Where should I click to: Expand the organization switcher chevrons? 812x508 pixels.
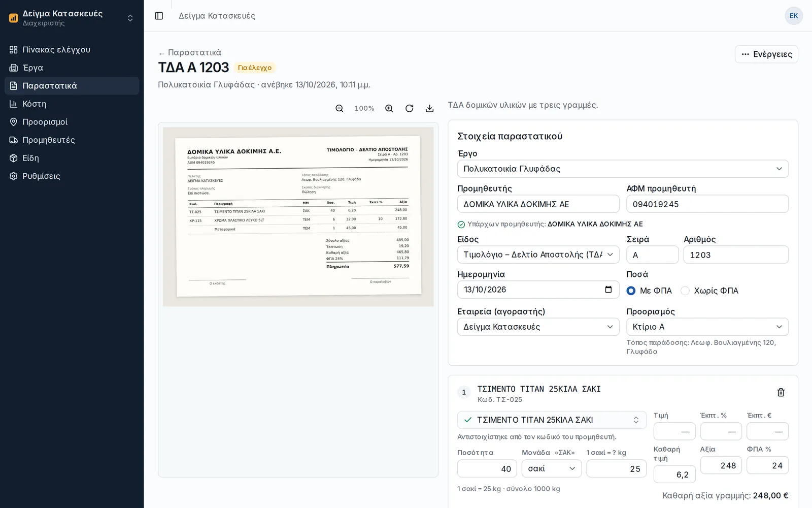pyautogui.click(x=130, y=18)
